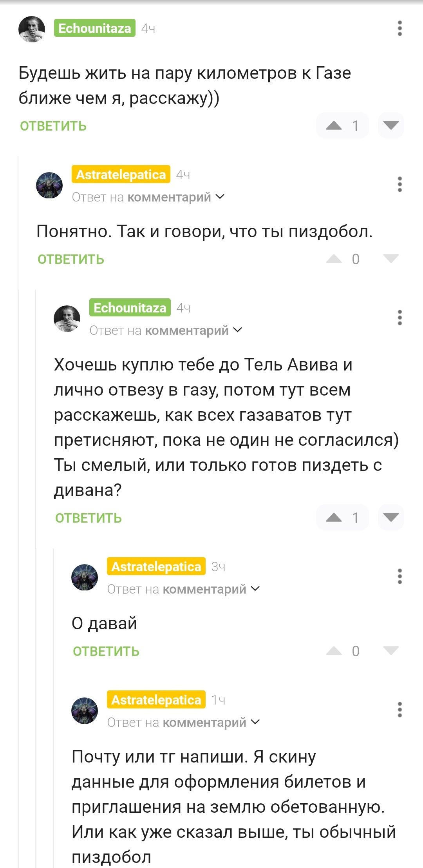The height and width of the screenshot is (868, 423).
Task: Open three-dot menu for 'Хочешь куплю тебе' comment
Action: click(x=399, y=318)
